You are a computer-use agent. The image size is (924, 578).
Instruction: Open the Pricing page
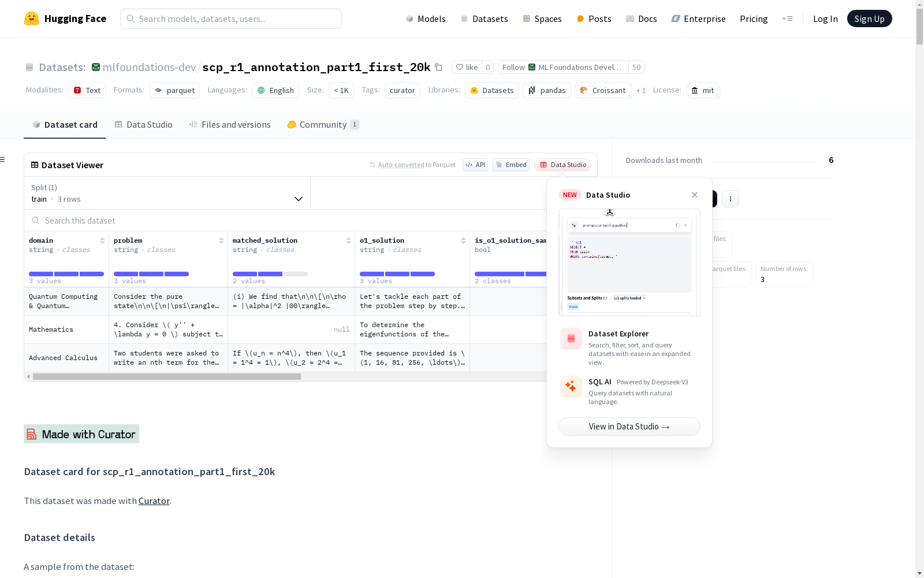pos(754,18)
